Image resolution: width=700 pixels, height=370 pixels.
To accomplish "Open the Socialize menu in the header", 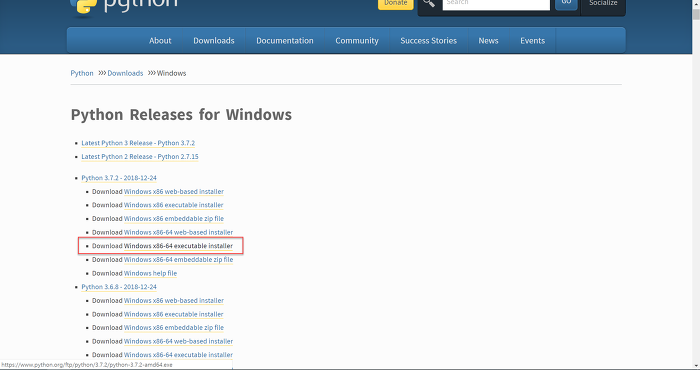I will point(603,4).
